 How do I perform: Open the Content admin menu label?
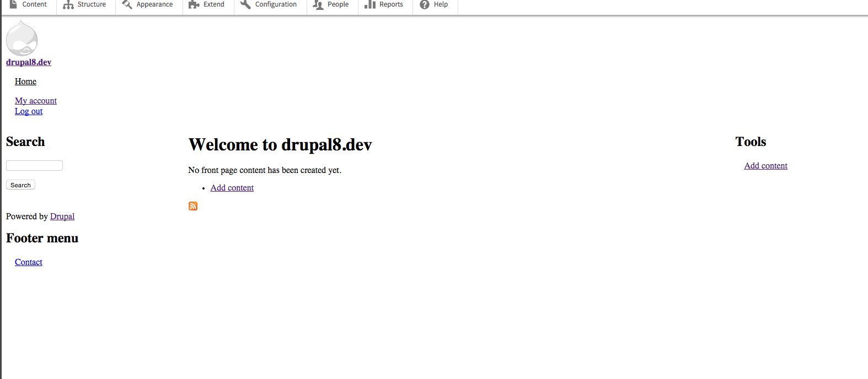pos(35,4)
